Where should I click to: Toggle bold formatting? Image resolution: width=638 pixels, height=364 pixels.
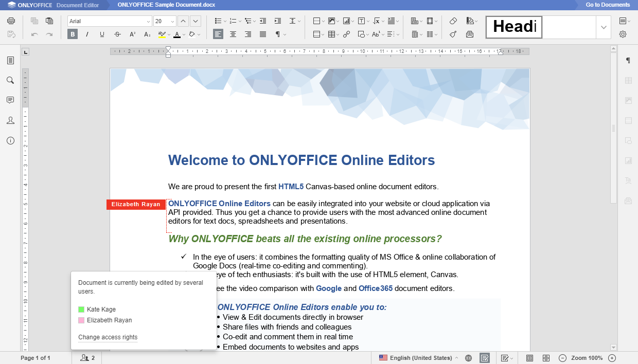[73, 34]
